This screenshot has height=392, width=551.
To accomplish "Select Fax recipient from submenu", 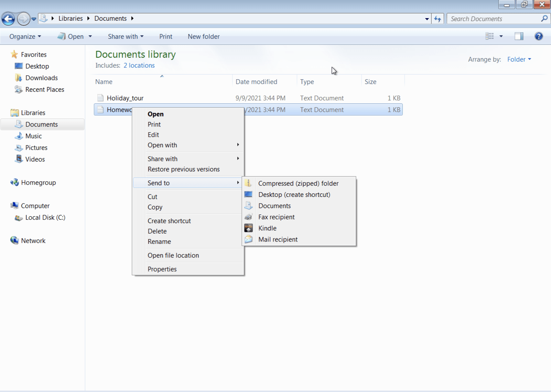I will point(276,217).
